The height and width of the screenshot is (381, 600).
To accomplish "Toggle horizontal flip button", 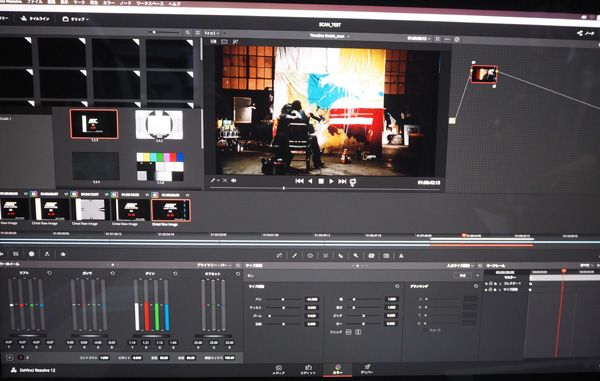I will coord(349,332).
